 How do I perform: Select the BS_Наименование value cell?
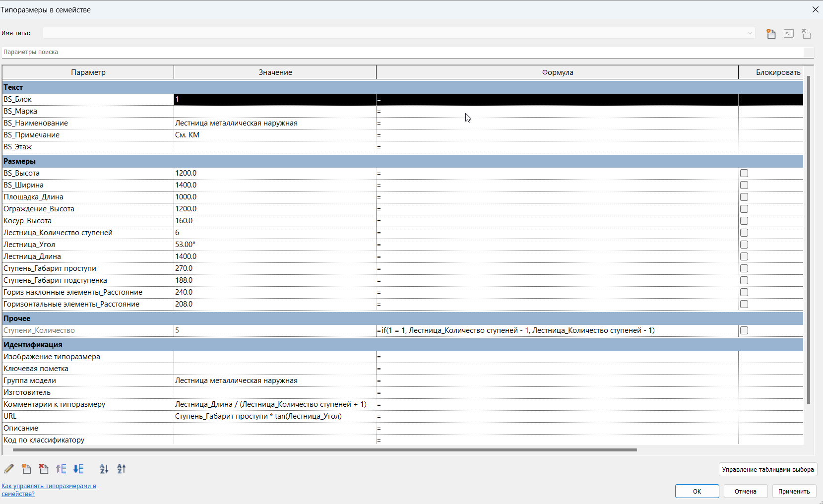[x=275, y=123]
